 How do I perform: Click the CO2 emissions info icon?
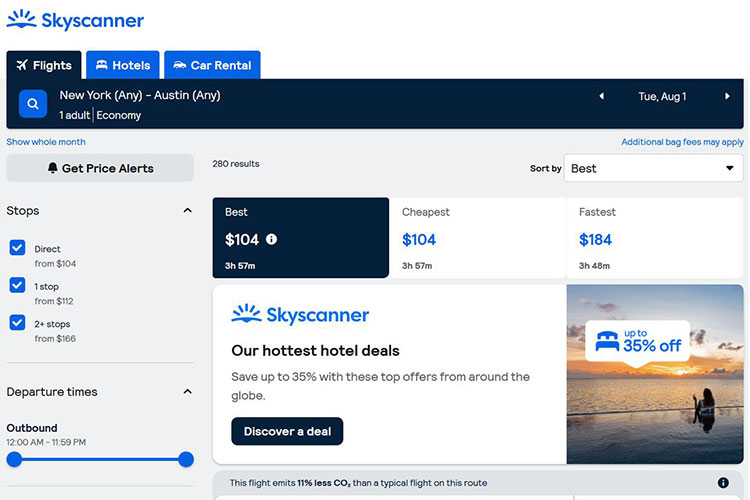tap(723, 483)
